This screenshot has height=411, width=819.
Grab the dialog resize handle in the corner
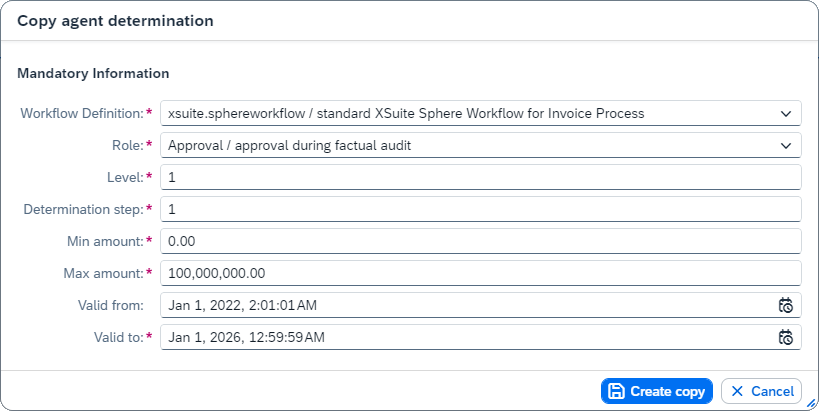810,402
